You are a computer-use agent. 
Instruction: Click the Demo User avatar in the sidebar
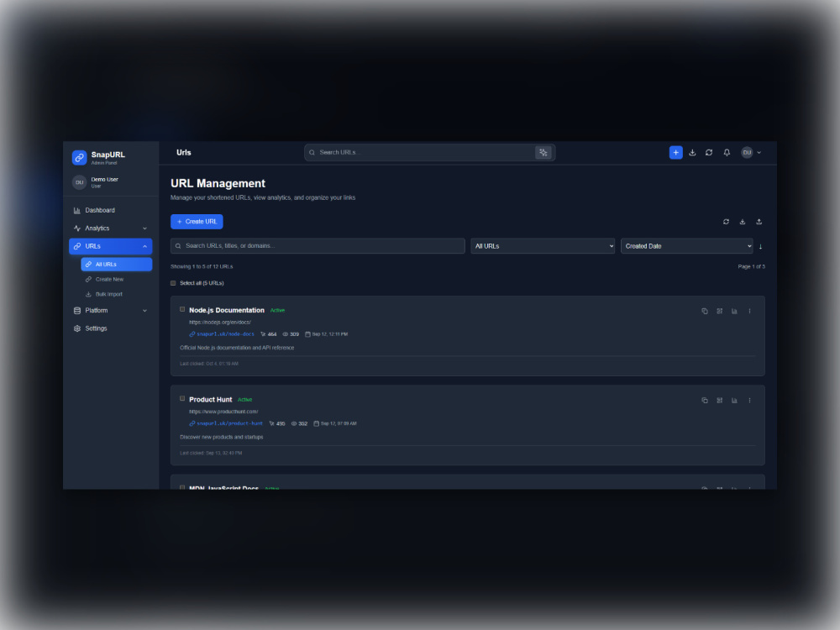79,182
